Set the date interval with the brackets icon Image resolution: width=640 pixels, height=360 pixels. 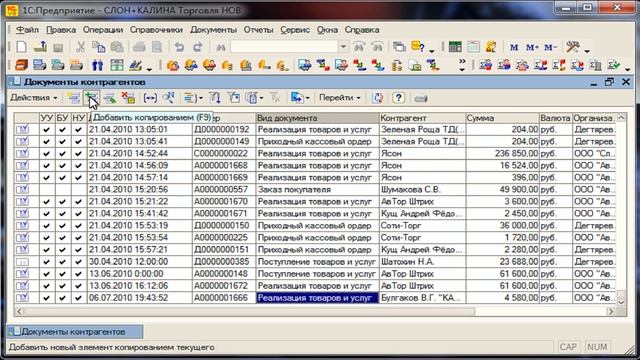150,98
